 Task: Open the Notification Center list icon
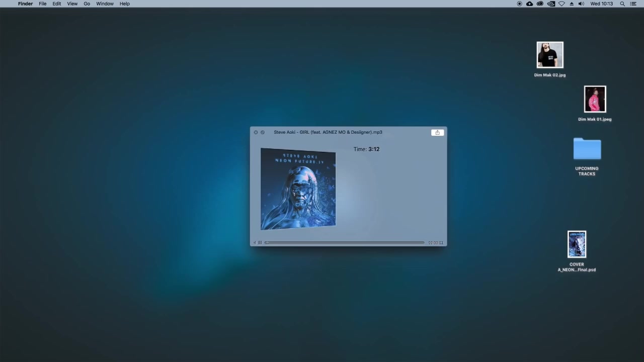633,4
